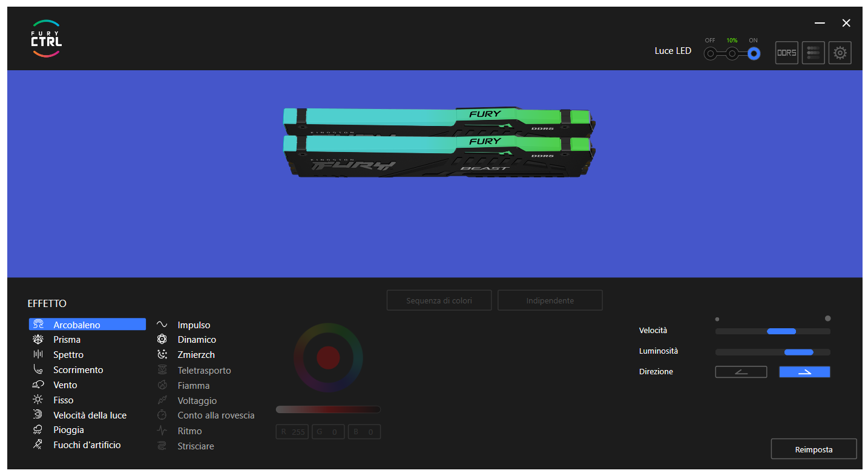Screen dimensions: 868x476
Task: Select Conto alla rovescia text
Action: (216, 415)
